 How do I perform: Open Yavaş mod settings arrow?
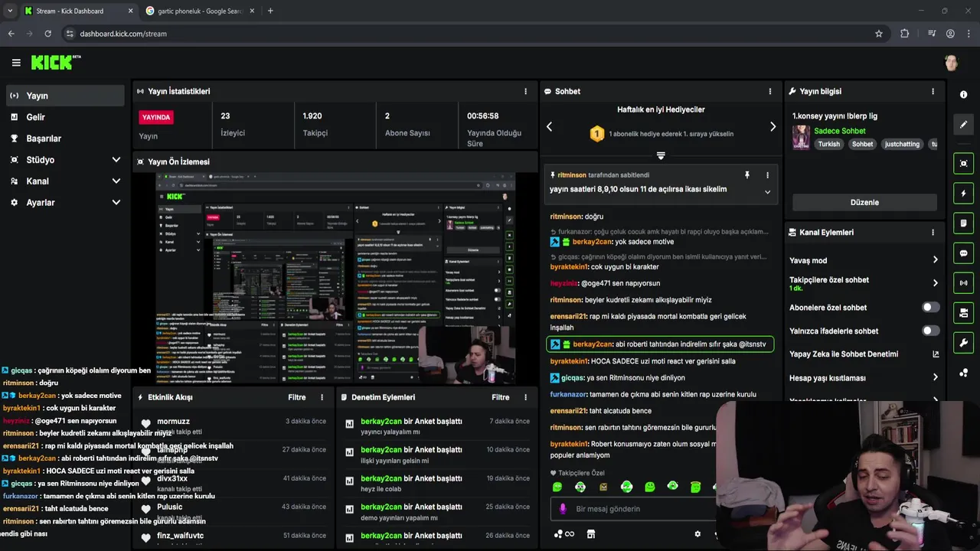(935, 260)
